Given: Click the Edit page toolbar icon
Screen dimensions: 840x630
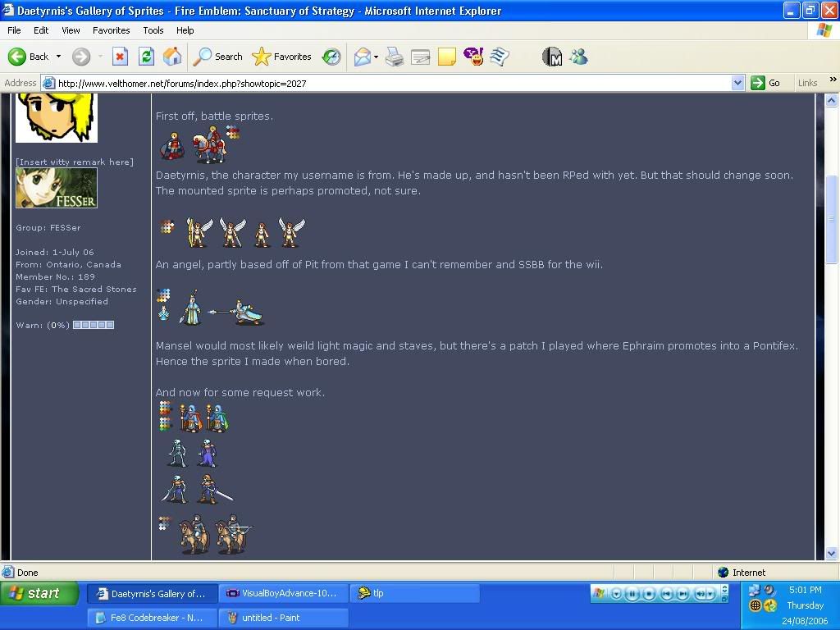Looking at the screenshot, I should 421,57.
